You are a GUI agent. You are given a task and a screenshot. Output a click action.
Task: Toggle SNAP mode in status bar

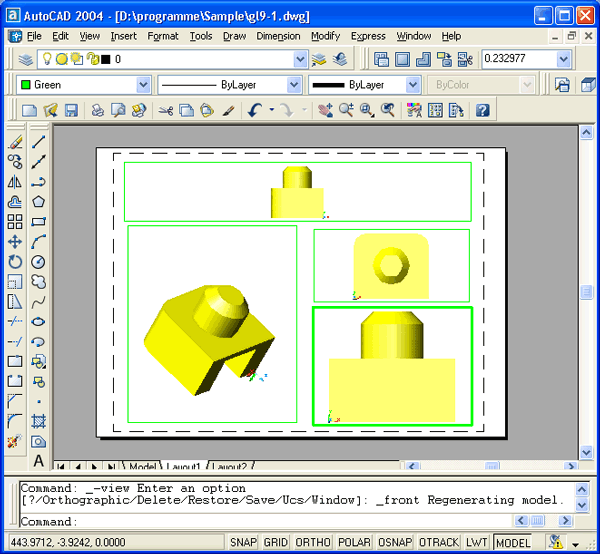pos(244,543)
